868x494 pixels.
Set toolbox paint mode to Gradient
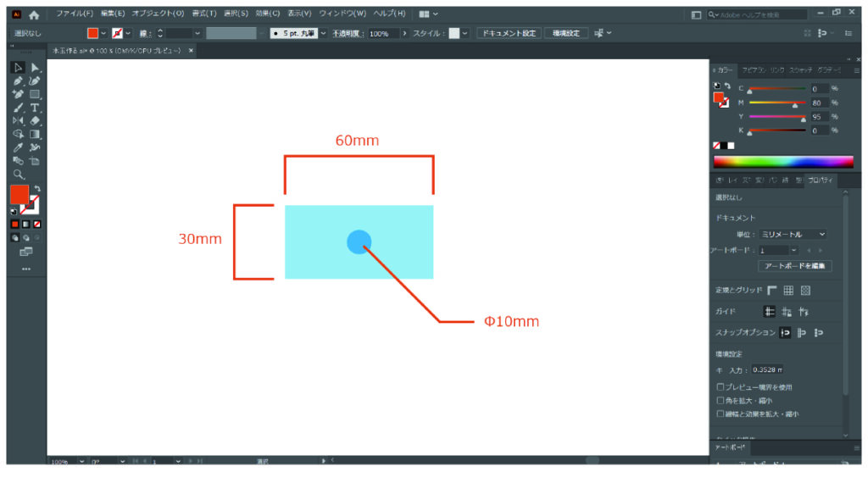point(26,224)
